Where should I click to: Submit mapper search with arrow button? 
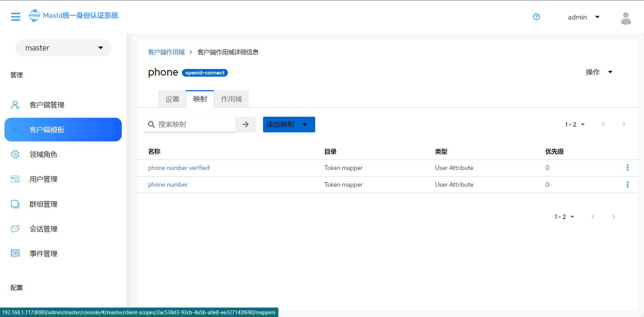pyautogui.click(x=246, y=124)
